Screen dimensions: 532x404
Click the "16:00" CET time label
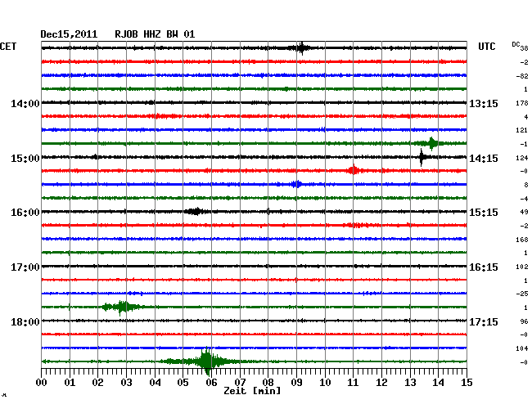pos(25,213)
